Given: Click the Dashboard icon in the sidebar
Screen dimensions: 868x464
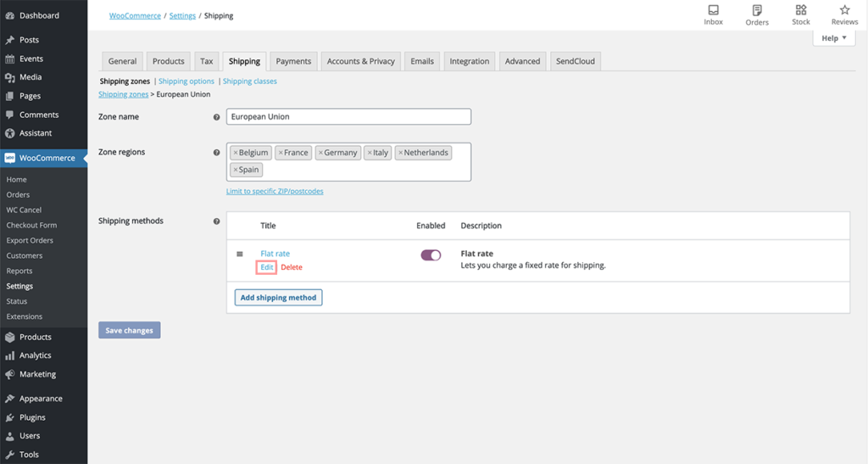Looking at the screenshot, I should tap(9, 15).
